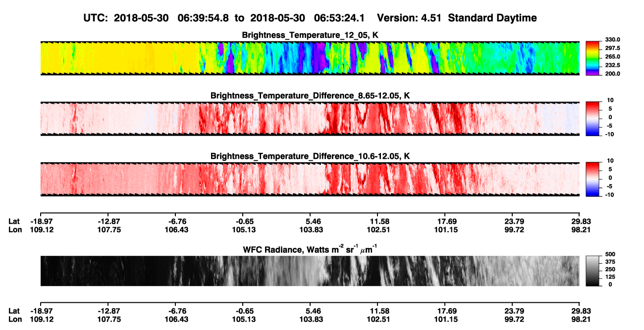Click the 8.65-12.05 temperature difference image strip
Screen dimensions: 644x330
[x=310, y=118]
